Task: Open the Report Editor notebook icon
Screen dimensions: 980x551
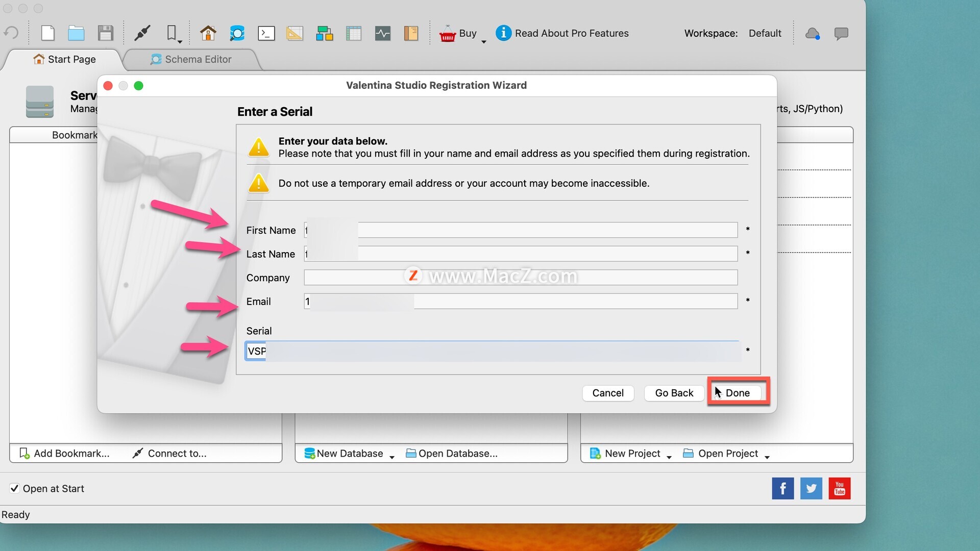Action: (x=411, y=33)
